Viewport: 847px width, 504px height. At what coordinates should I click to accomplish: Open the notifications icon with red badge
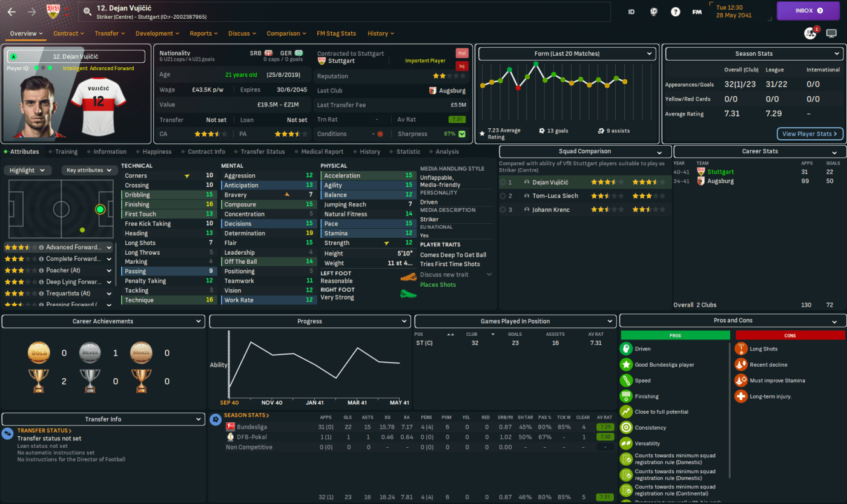[x=810, y=33]
